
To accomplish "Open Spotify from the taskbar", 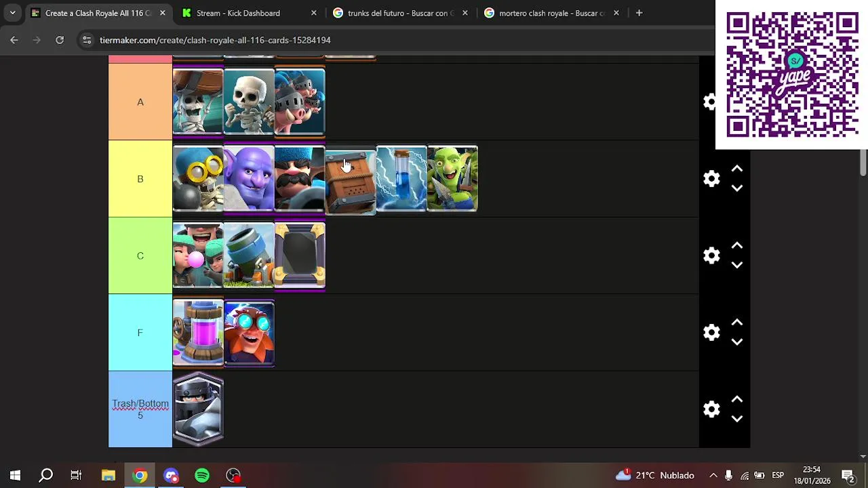I will coord(202,475).
